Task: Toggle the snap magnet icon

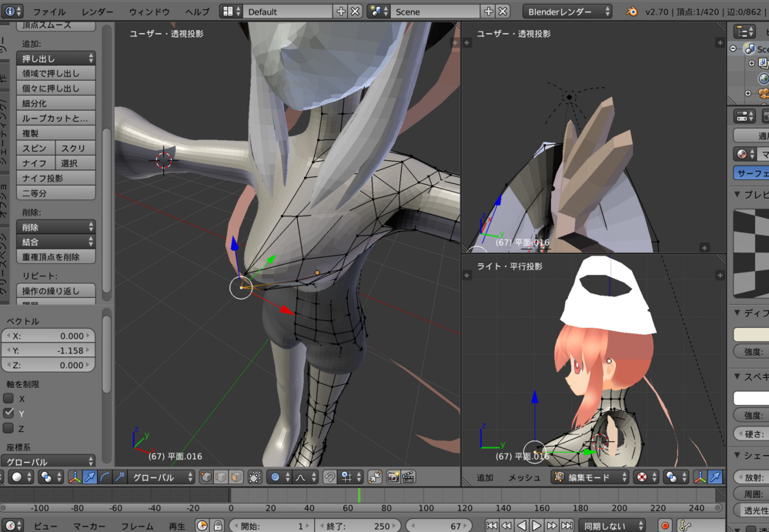Action: (329, 477)
